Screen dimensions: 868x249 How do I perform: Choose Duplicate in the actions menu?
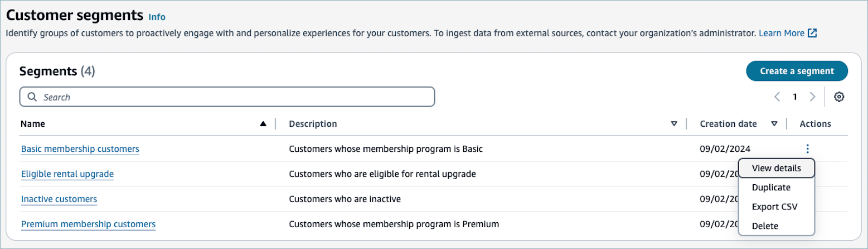pos(771,188)
